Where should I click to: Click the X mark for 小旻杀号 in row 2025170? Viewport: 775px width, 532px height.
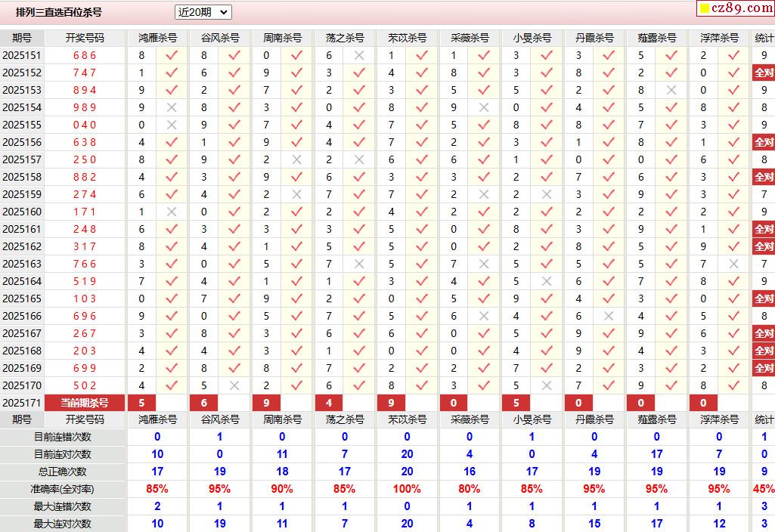[547, 385]
